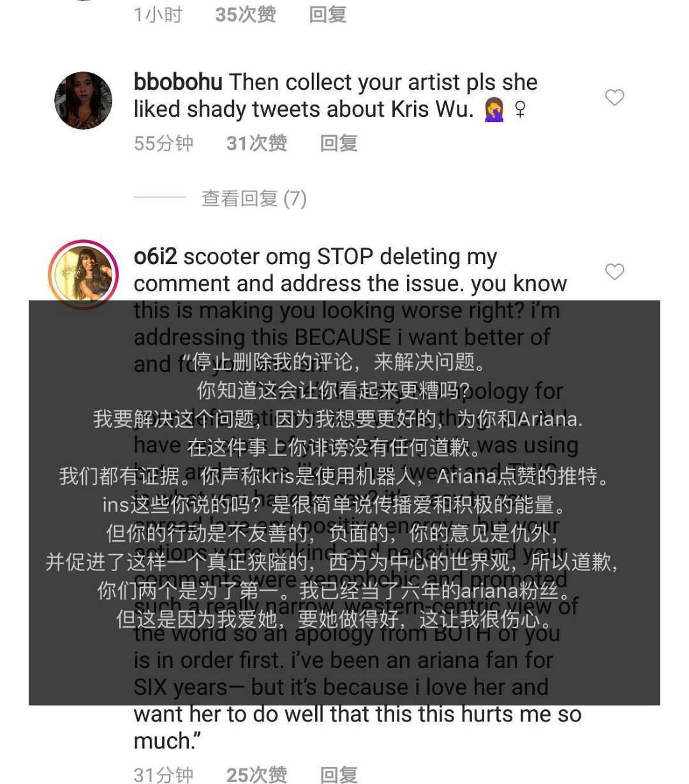Select the 1小时 timestamp

158,14
